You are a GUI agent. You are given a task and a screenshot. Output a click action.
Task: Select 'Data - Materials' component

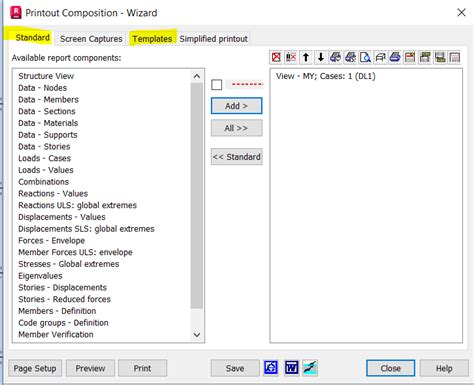(x=48, y=123)
